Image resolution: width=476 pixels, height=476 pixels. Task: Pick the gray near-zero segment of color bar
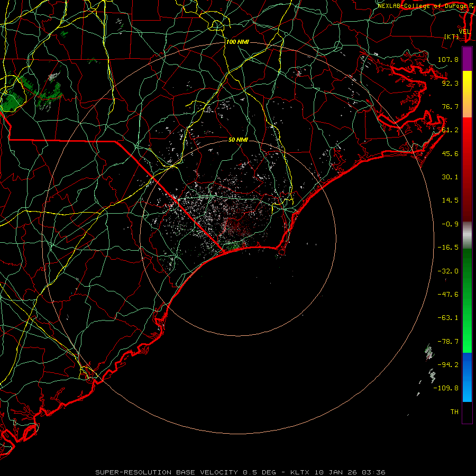tap(467, 234)
